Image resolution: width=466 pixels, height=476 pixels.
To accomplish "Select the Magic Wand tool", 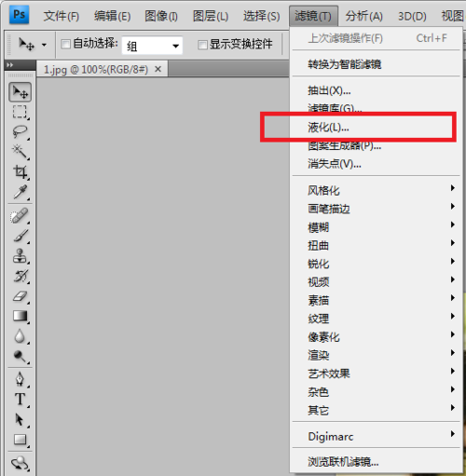I will [20, 151].
